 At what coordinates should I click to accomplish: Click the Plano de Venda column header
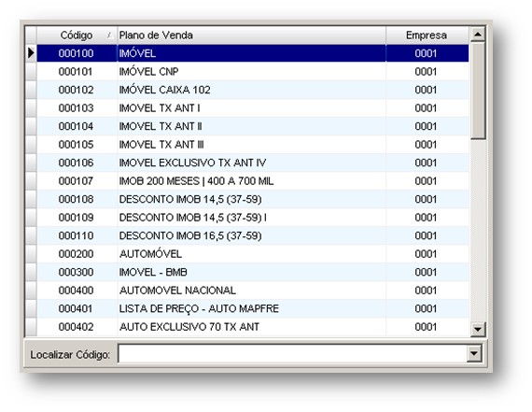(251, 35)
